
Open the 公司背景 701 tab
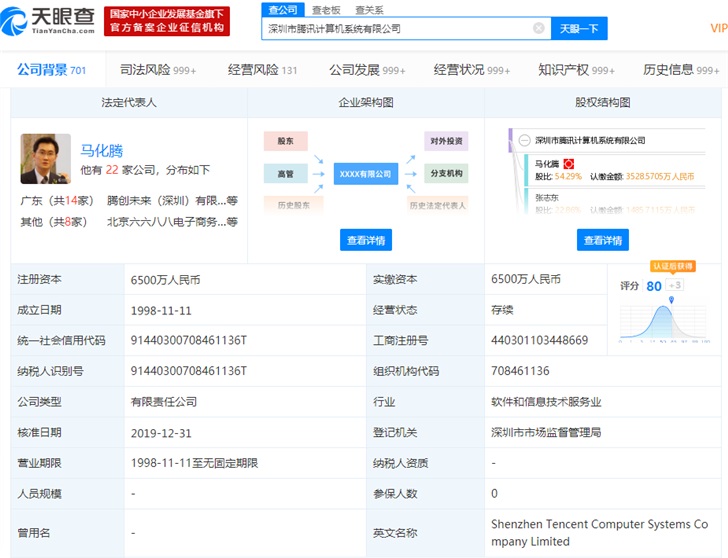tap(52, 70)
